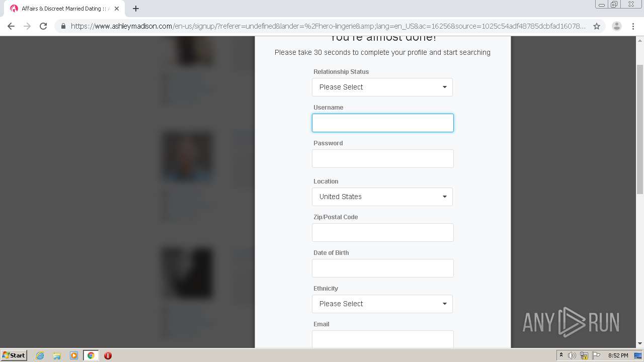Reload the Ashley Madison page
The width and height of the screenshot is (644, 362).
click(x=43, y=26)
